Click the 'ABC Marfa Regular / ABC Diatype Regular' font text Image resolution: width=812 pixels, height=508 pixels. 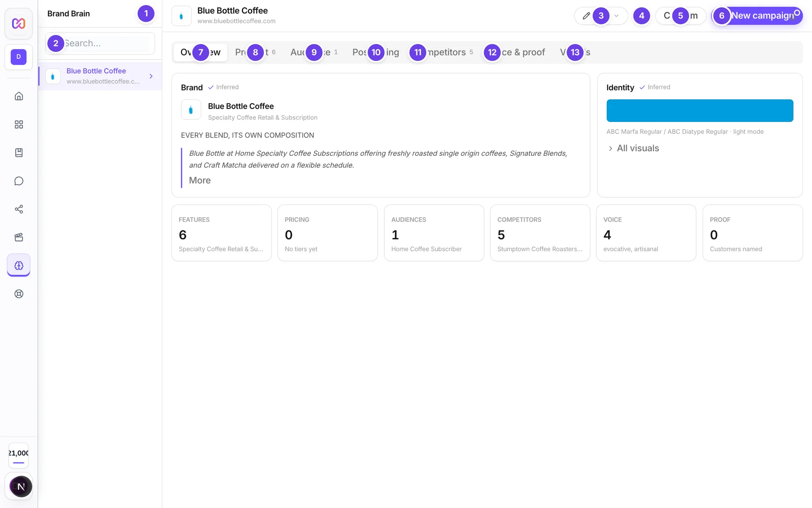point(667,132)
